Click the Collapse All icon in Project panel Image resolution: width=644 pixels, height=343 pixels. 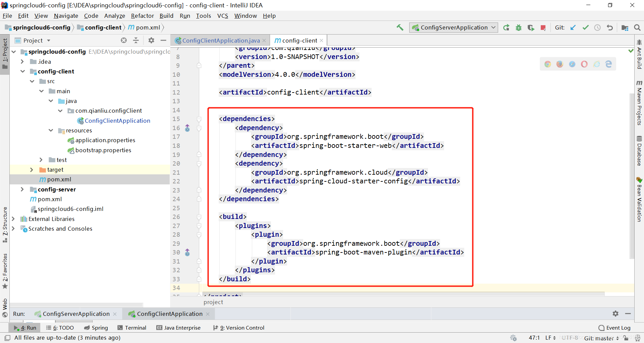coord(136,40)
